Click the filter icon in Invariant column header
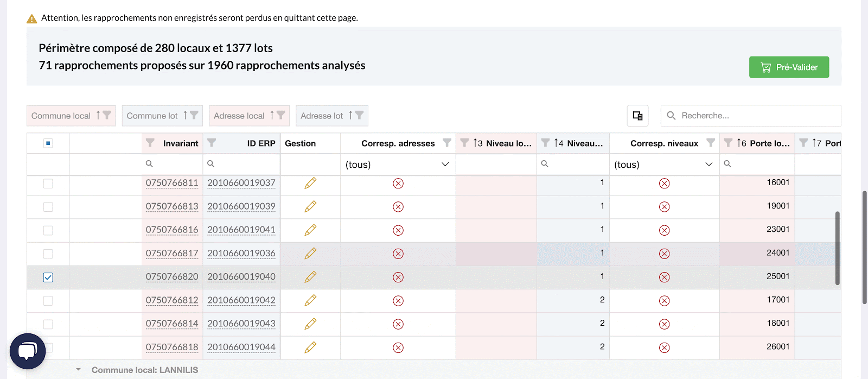868x379 pixels. (x=150, y=143)
